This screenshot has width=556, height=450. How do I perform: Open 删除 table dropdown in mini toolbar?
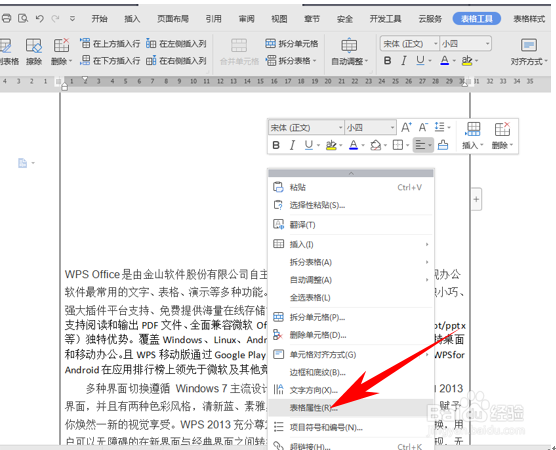pos(502,136)
